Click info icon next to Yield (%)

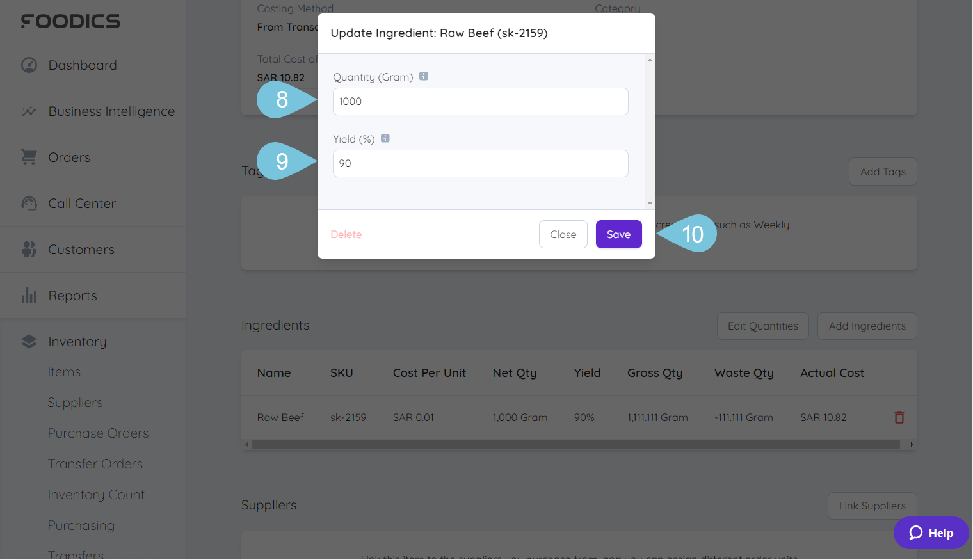(385, 138)
